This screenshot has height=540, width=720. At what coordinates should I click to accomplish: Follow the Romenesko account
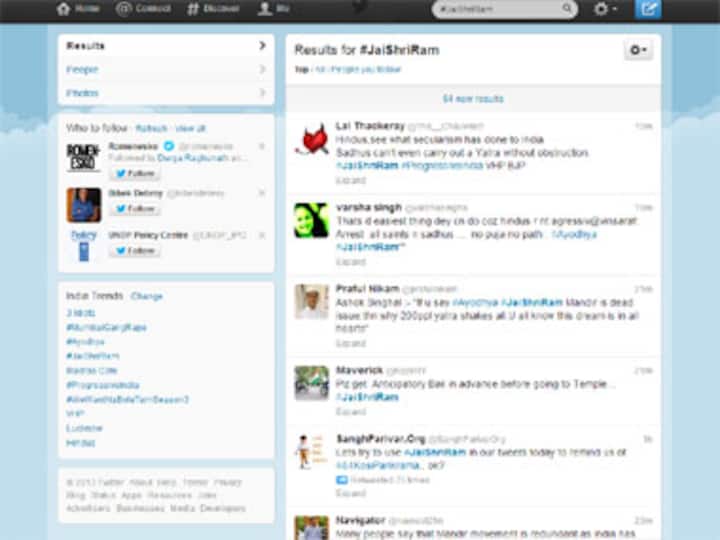[x=135, y=174]
